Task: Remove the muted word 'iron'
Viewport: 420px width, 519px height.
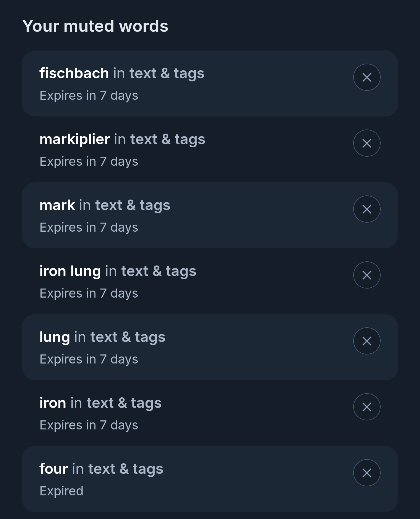Action: [x=367, y=407]
